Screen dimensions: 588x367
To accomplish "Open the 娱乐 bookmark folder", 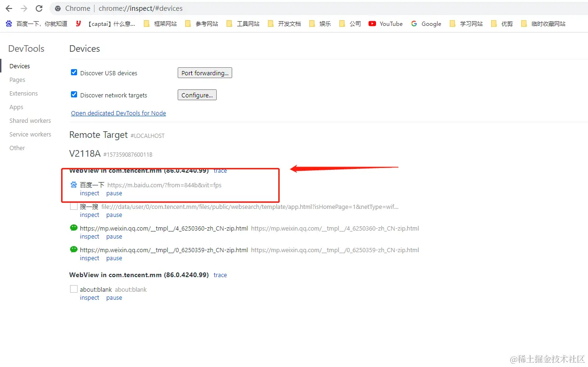I will tap(320, 24).
